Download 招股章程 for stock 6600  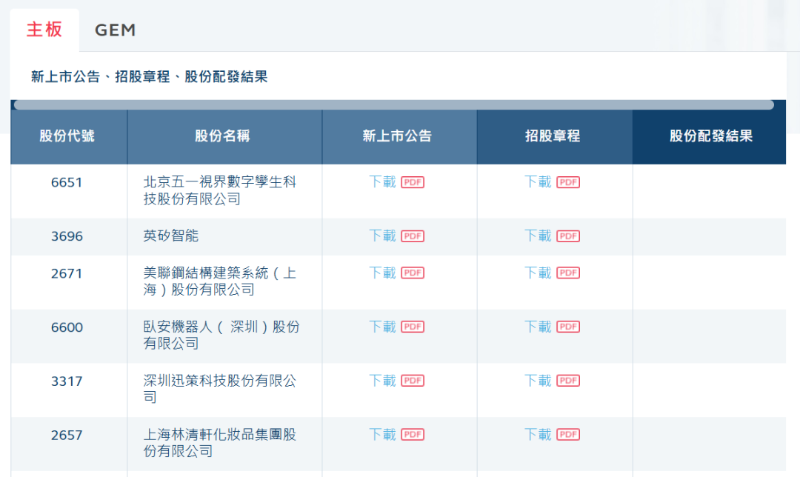click(538, 327)
